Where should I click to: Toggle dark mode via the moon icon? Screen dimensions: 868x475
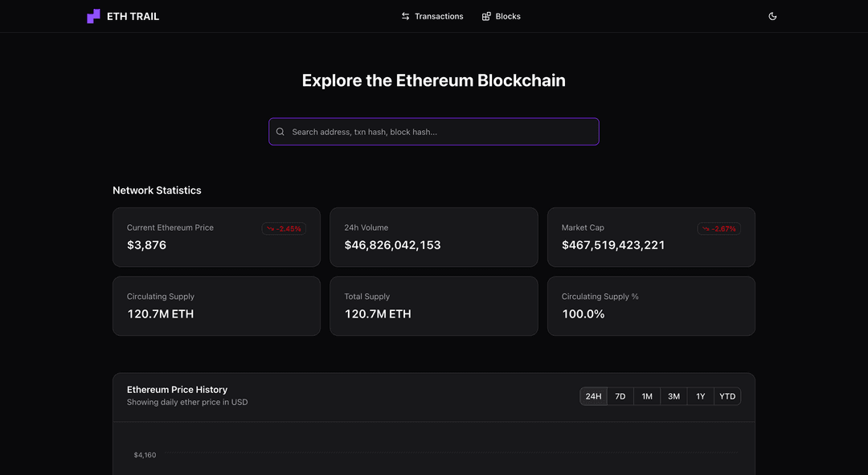pyautogui.click(x=772, y=15)
